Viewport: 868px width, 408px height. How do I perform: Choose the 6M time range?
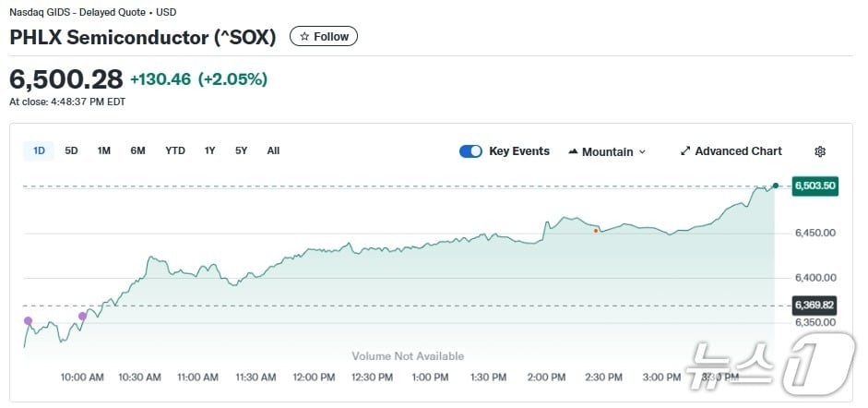[137, 150]
